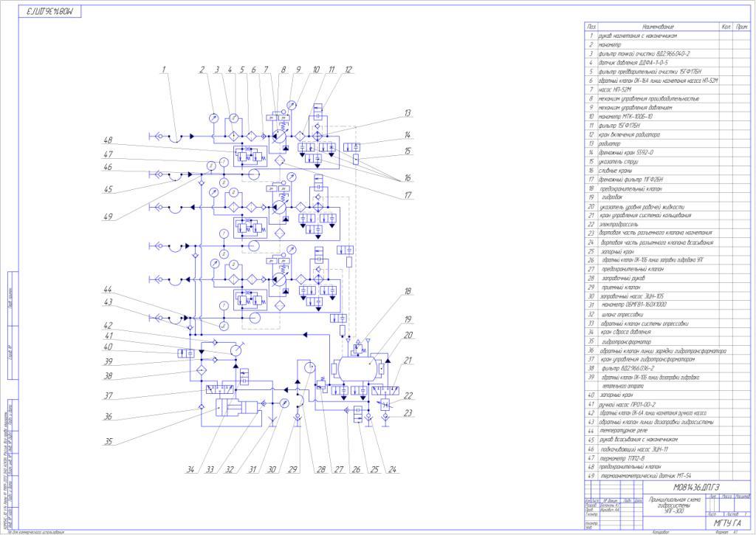Click the topmost pressure hose with callout 1
Viewport: 756px width, 535px height.
coord(176,136)
